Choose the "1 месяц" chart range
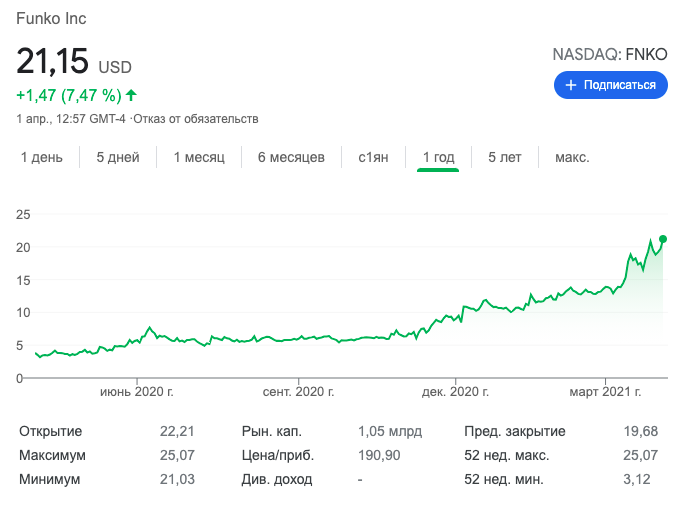 [199, 158]
